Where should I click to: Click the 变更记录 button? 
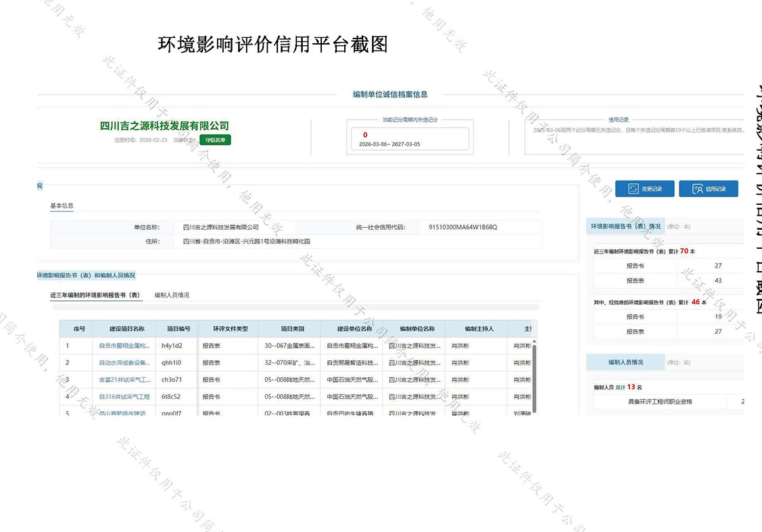click(644, 189)
